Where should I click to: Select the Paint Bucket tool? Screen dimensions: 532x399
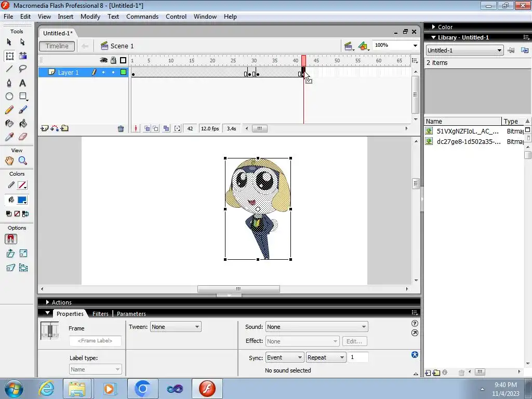coord(23,124)
